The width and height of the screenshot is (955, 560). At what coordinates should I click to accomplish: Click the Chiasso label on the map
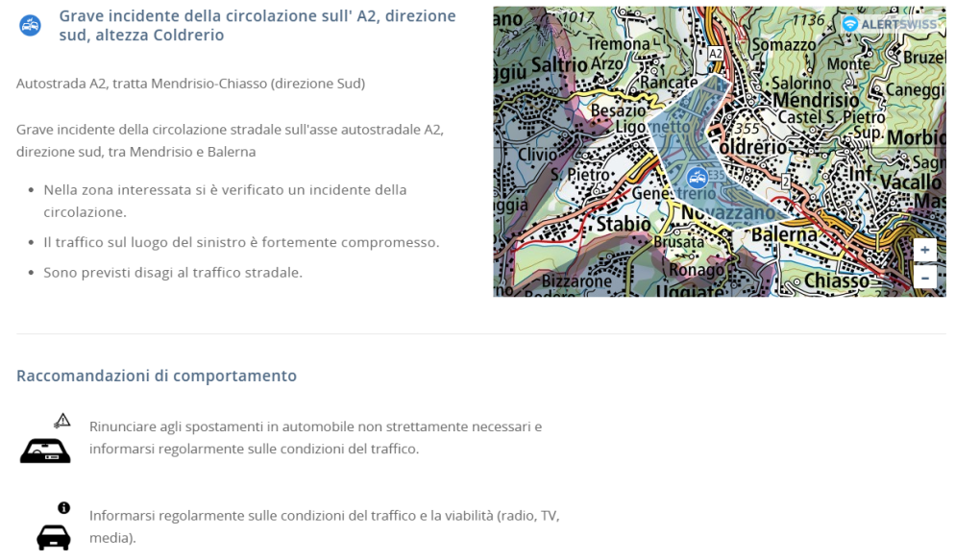(836, 280)
